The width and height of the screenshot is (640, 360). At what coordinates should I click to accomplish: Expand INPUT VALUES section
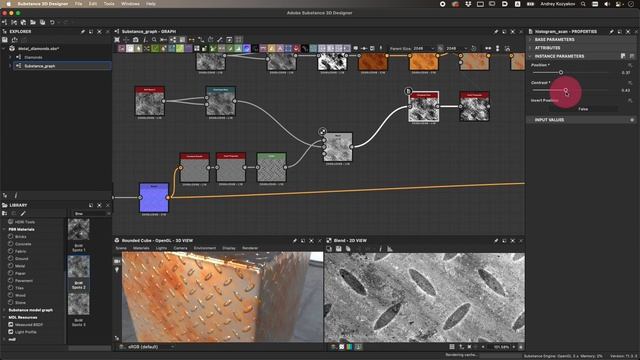click(x=549, y=120)
